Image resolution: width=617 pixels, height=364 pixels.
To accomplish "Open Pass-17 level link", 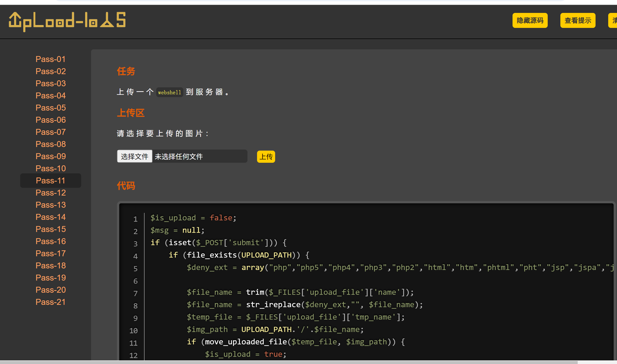I will tap(50, 253).
